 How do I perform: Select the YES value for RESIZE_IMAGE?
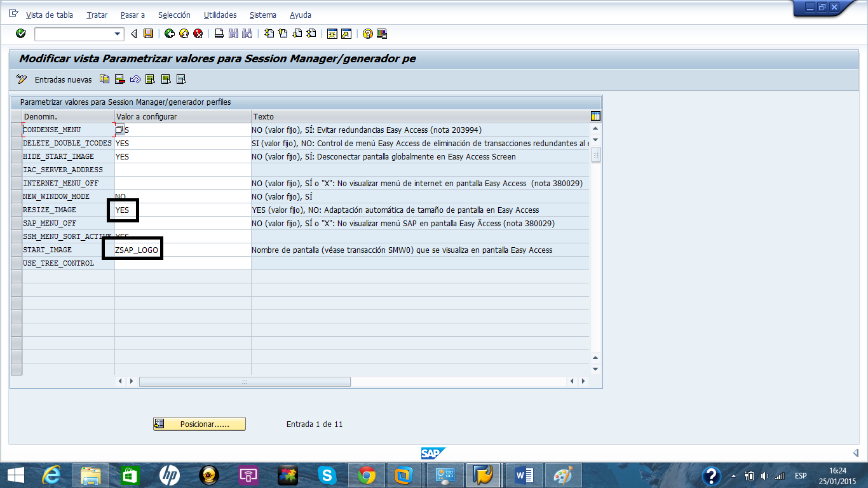(x=122, y=210)
